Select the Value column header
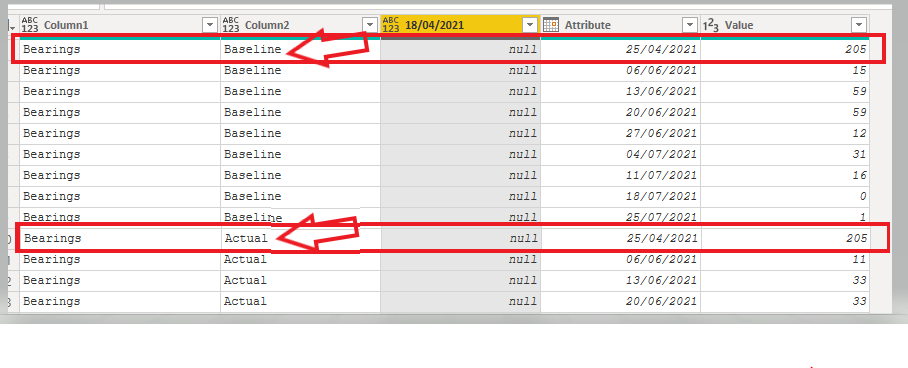Screen dimensions: 908x368 [785, 25]
